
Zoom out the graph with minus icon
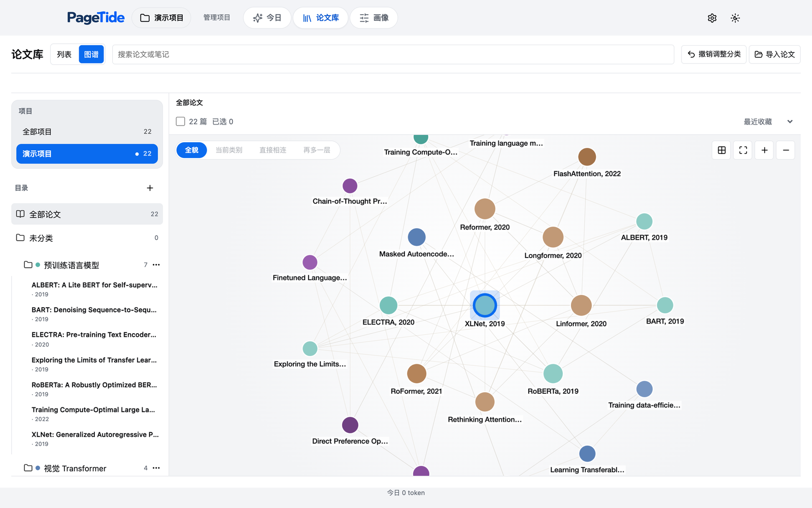[x=786, y=150]
